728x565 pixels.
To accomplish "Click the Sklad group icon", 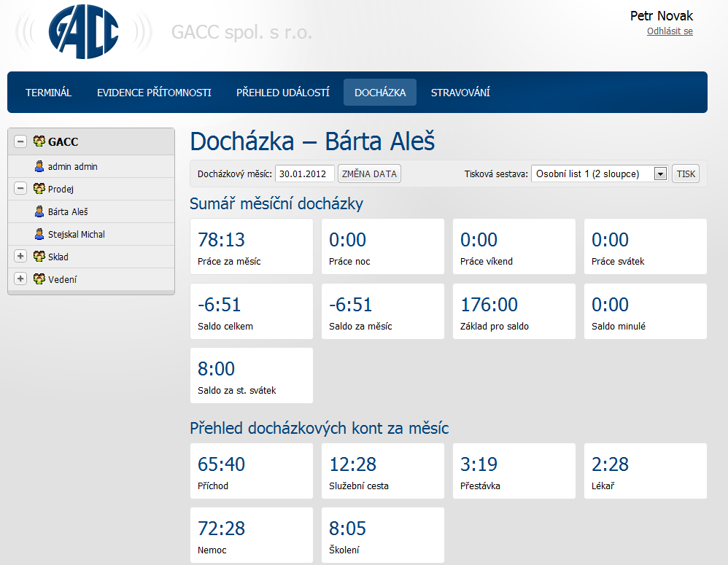I will click(39, 256).
